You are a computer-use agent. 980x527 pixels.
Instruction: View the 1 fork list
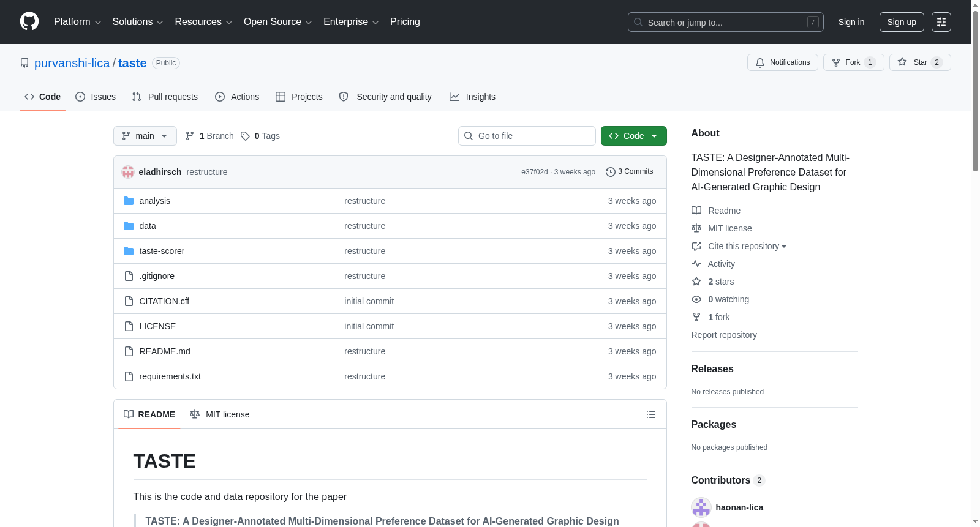coord(710,317)
